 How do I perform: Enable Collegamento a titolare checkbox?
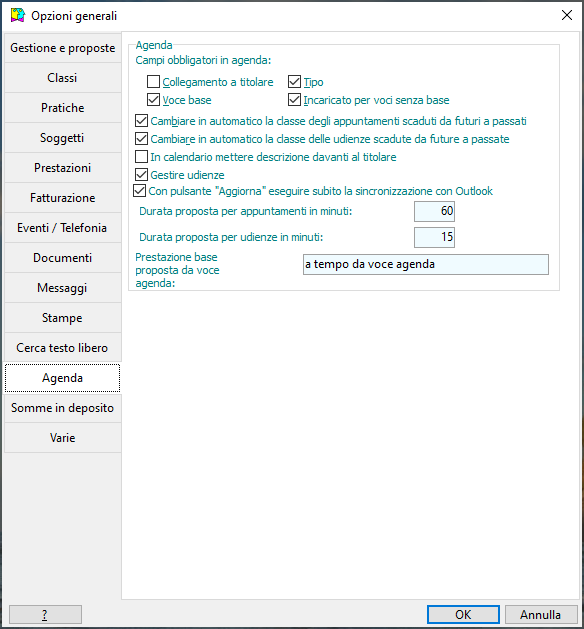tap(153, 82)
